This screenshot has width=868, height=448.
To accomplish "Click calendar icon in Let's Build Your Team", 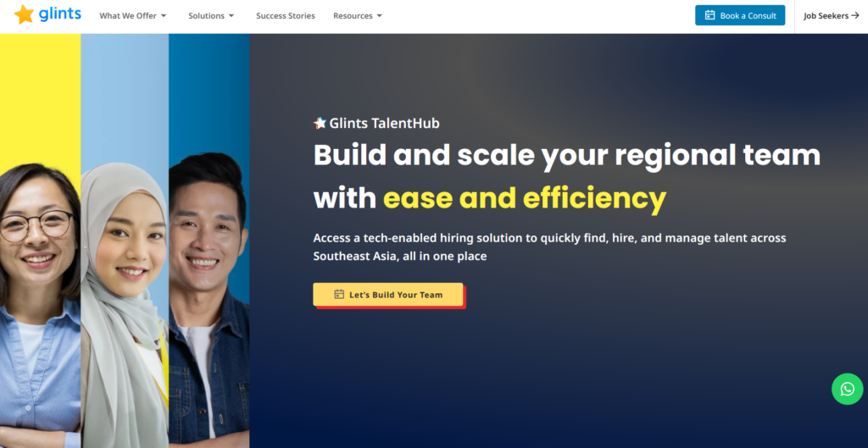I will (x=339, y=294).
